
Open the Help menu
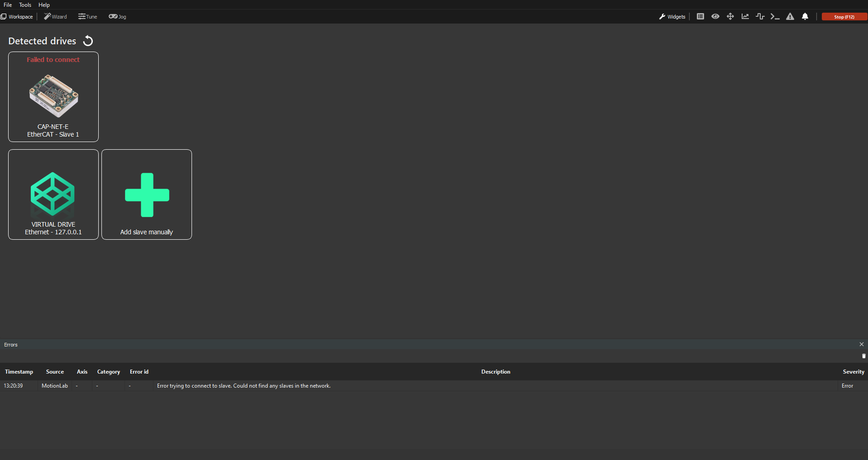tap(44, 5)
